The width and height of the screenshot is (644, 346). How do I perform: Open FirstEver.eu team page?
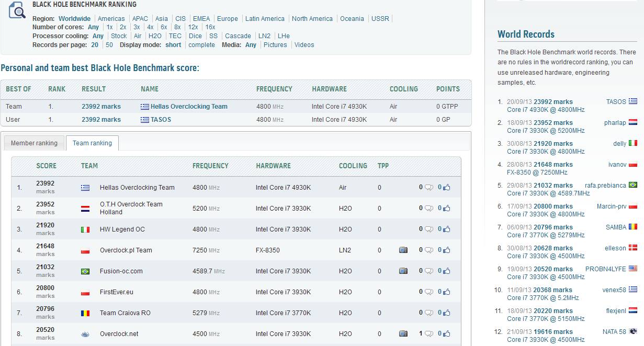click(x=117, y=292)
